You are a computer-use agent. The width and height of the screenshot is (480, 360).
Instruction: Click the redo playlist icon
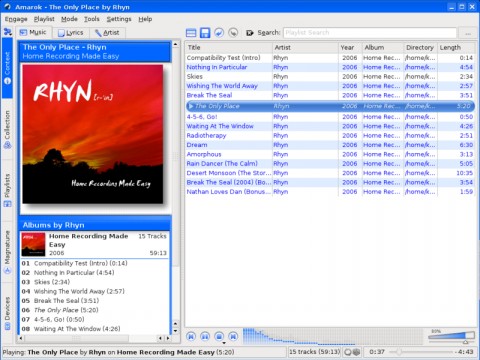tap(233, 33)
